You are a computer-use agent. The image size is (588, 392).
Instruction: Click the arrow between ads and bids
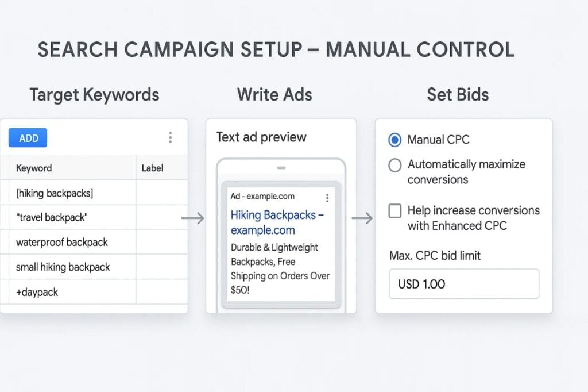(x=362, y=218)
